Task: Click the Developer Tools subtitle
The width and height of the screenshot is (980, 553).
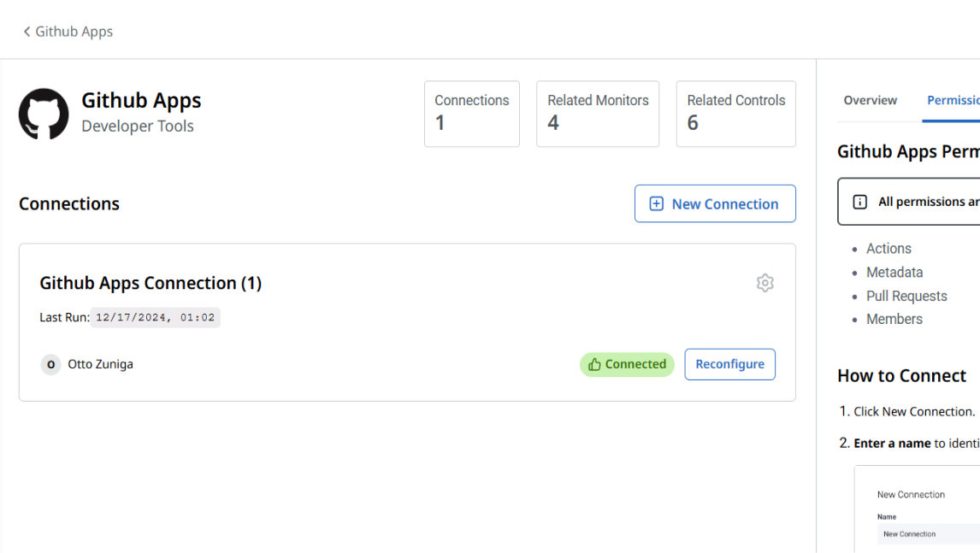Action: pyautogui.click(x=138, y=126)
